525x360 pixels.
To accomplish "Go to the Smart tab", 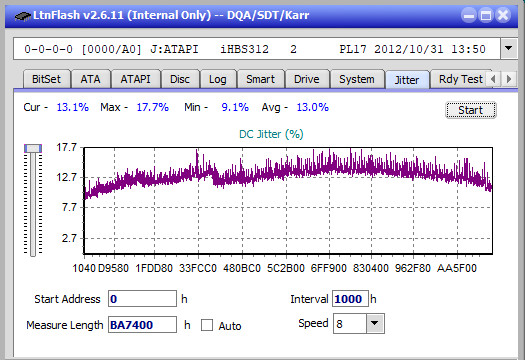I will (260, 79).
